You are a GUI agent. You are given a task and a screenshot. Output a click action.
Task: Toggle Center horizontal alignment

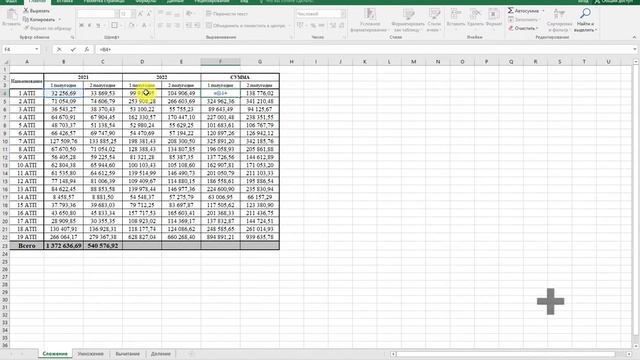169,25
